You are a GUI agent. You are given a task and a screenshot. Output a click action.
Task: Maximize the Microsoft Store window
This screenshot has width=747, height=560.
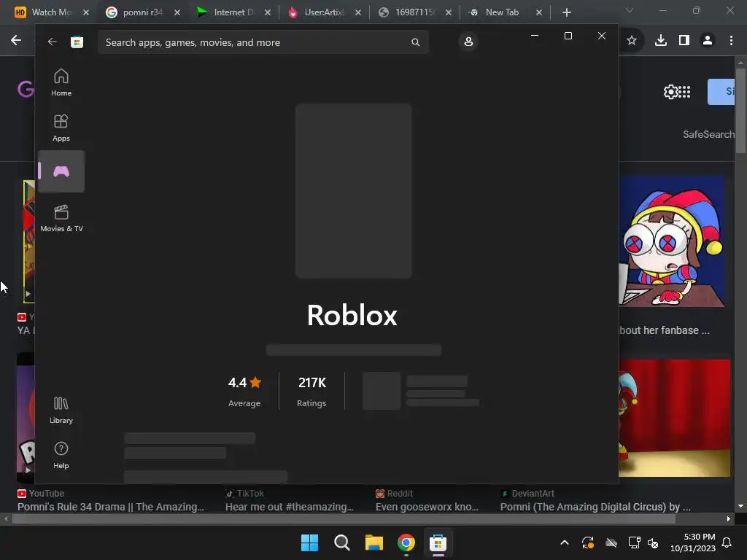click(x=568, y=36)
